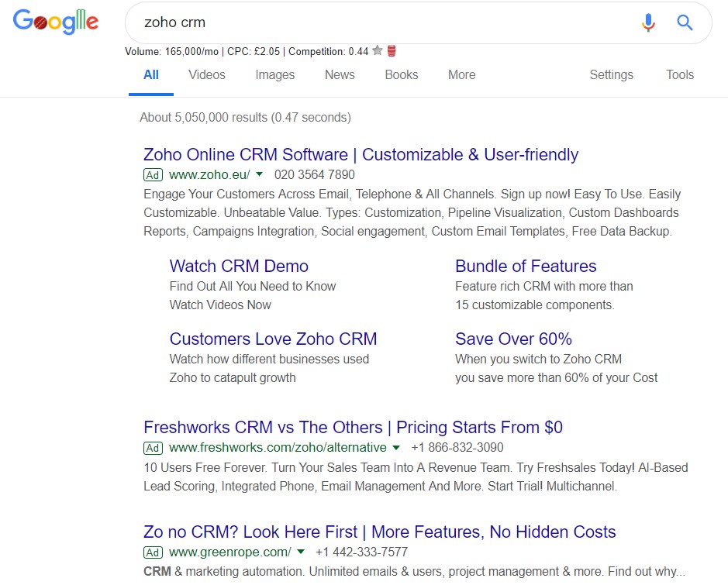
Task: Click the 10 Users Free Forever description
Action: (416, 477)
